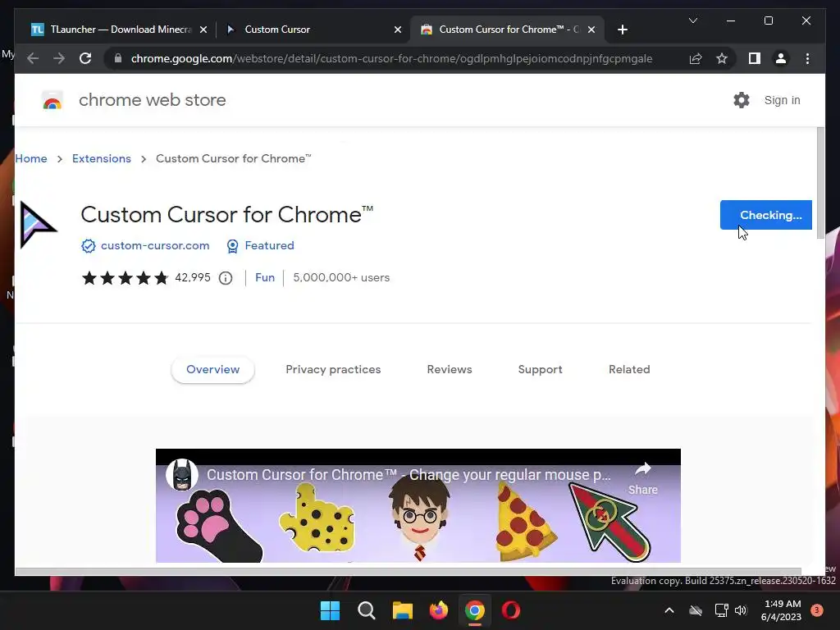Share this page icon in address bar
840x630 pixels.
696,58
